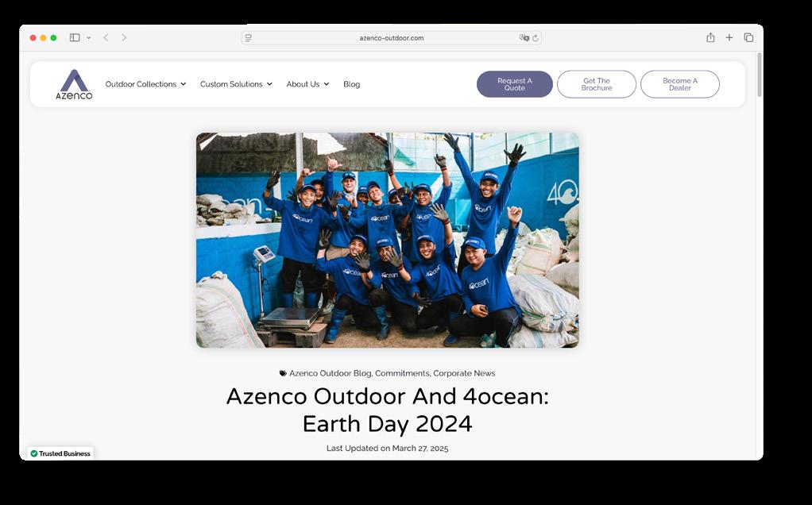Expand the sidebar options chevron
The height and width of the screenshot is (505, 812).
pos(88,38)
